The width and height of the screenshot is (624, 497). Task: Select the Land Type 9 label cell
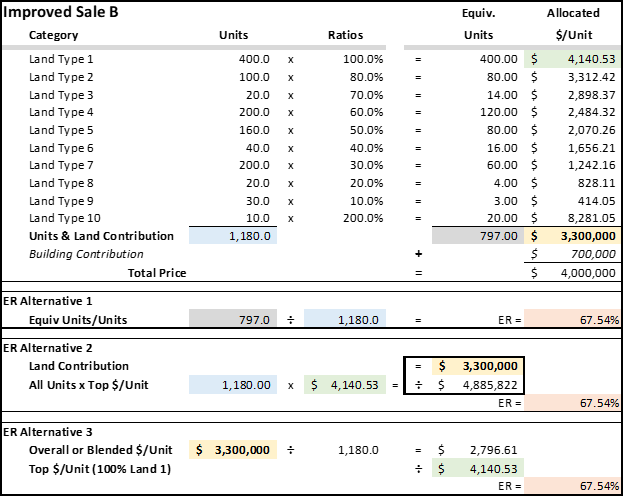click(61, 201)
